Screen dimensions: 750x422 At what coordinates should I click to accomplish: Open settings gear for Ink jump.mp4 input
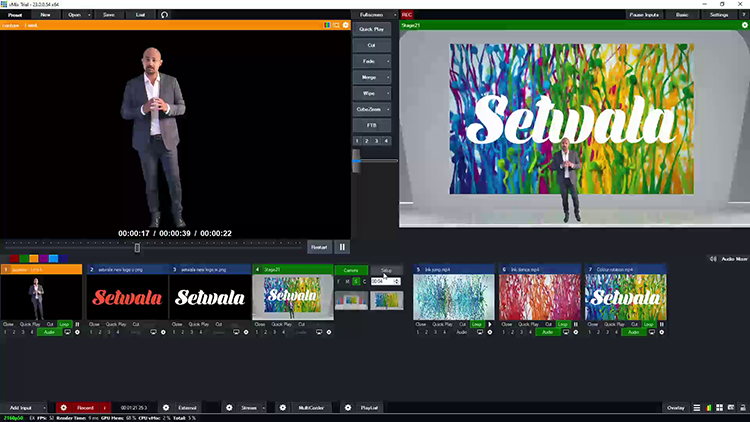coord(491,332)
